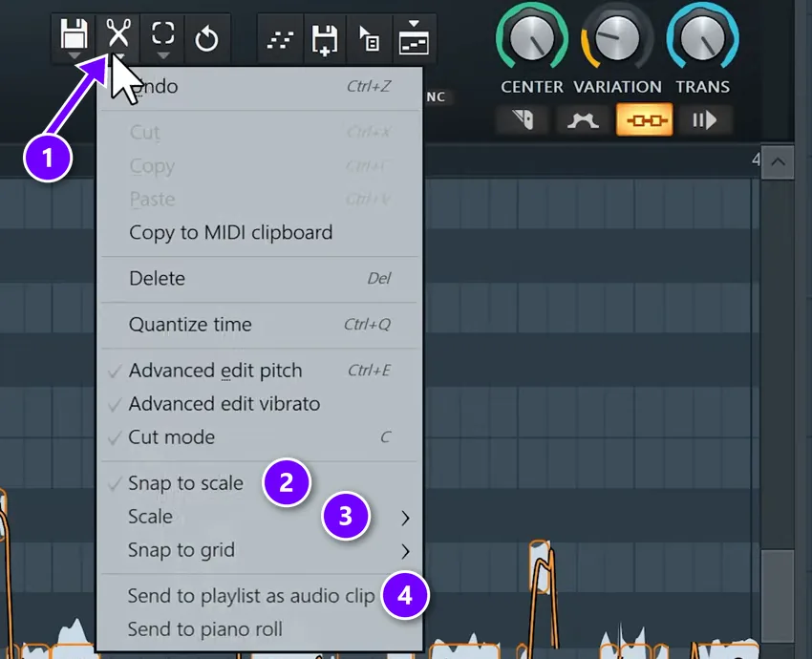Select Undo from the menu
This screenshot has width=812, height=659.
[259, 87]
